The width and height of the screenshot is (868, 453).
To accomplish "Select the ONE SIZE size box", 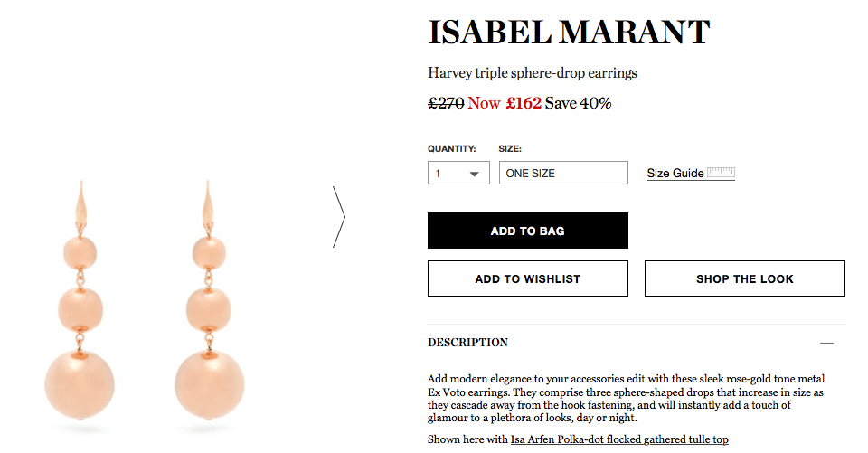I will 563,173.
